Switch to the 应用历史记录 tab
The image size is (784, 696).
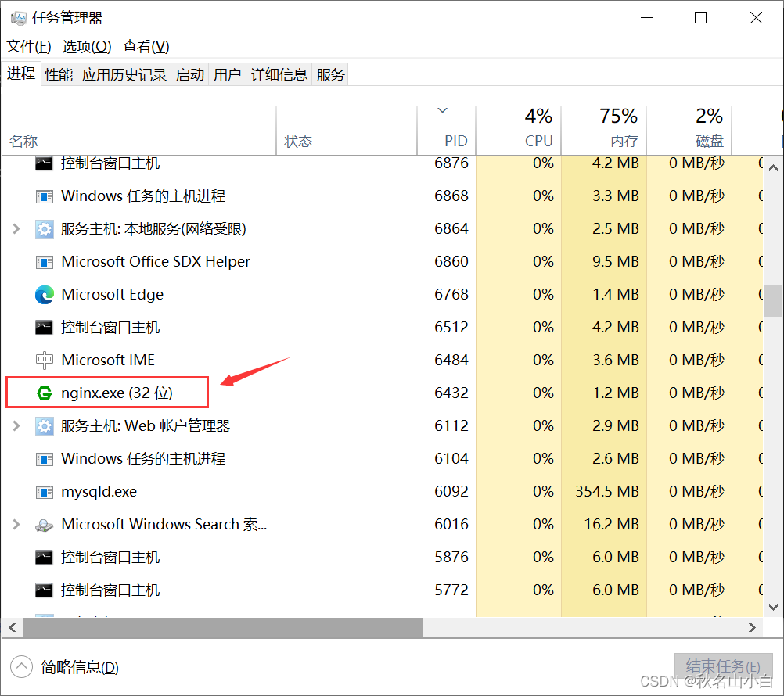(124, 74)
